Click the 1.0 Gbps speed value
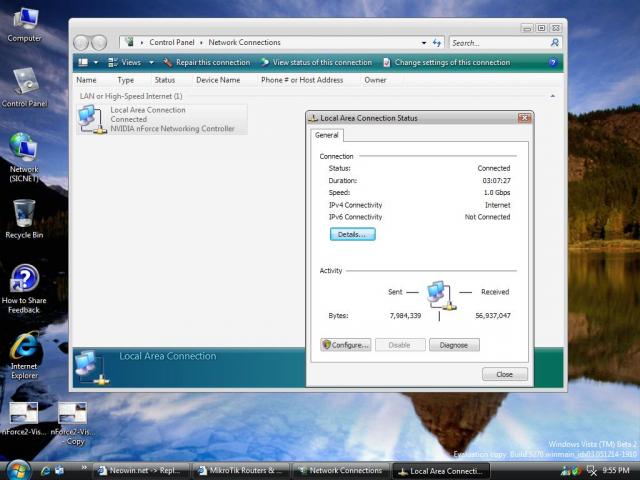This screenshot has width=640, height=480. [497, 193]
